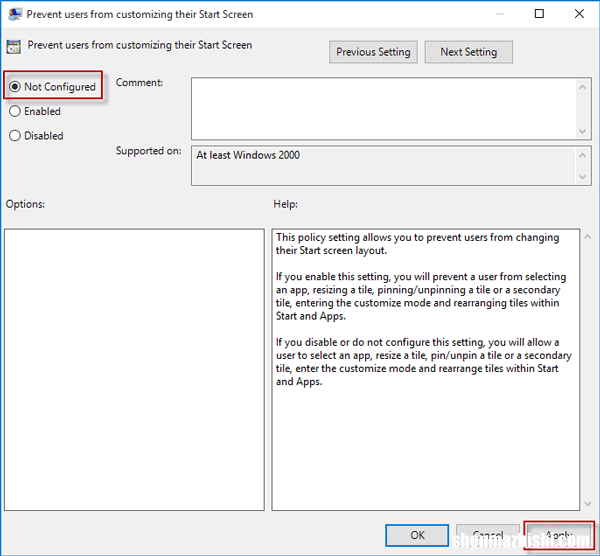Select the Enabled radio button

(x=15, y=111)
